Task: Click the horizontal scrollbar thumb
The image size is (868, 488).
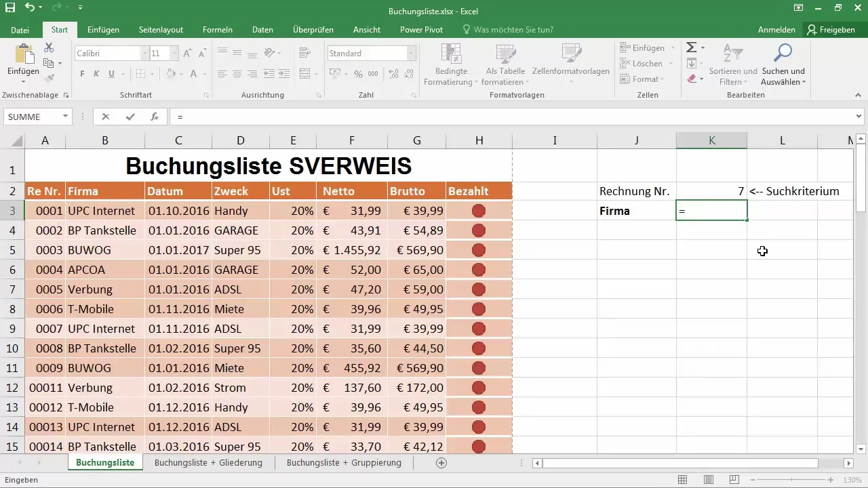Action: pos(680,463)
